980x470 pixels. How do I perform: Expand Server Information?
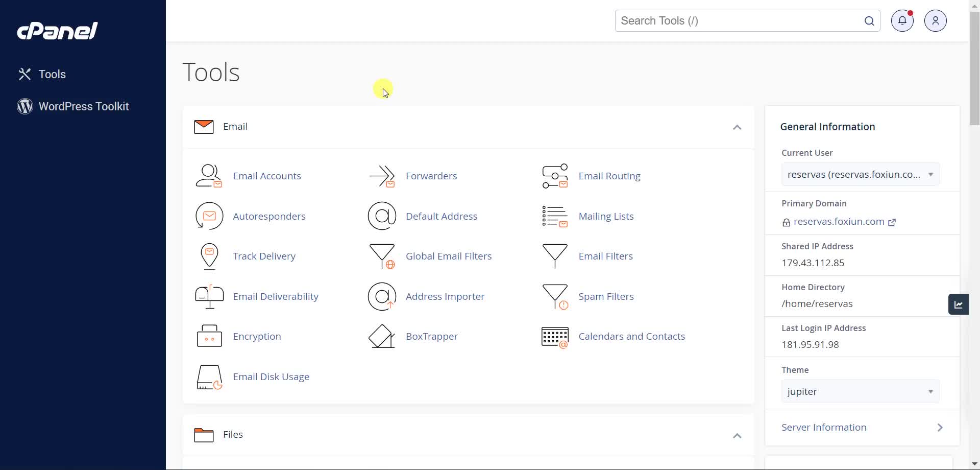pyautogui.click(x=862, y=428)
